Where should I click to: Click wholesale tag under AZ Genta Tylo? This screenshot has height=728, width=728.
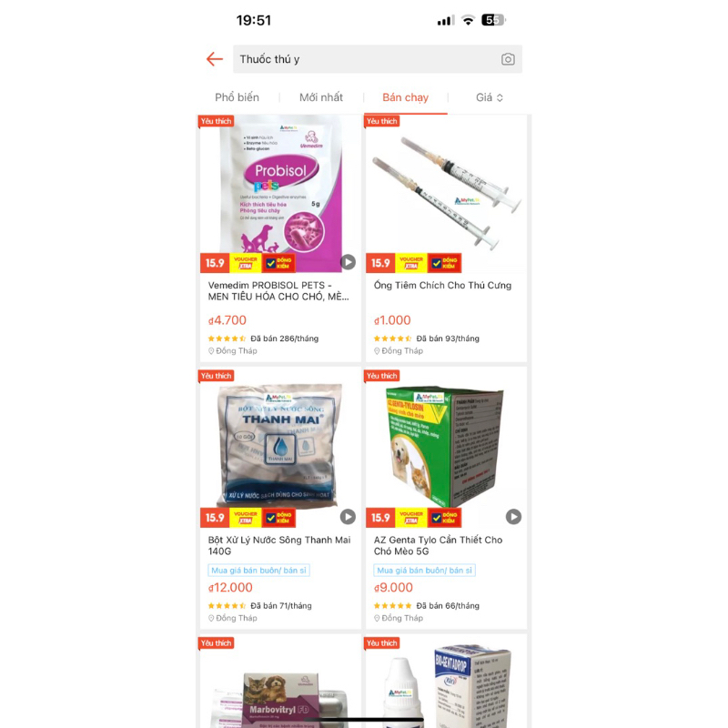(x=424, y=571)
